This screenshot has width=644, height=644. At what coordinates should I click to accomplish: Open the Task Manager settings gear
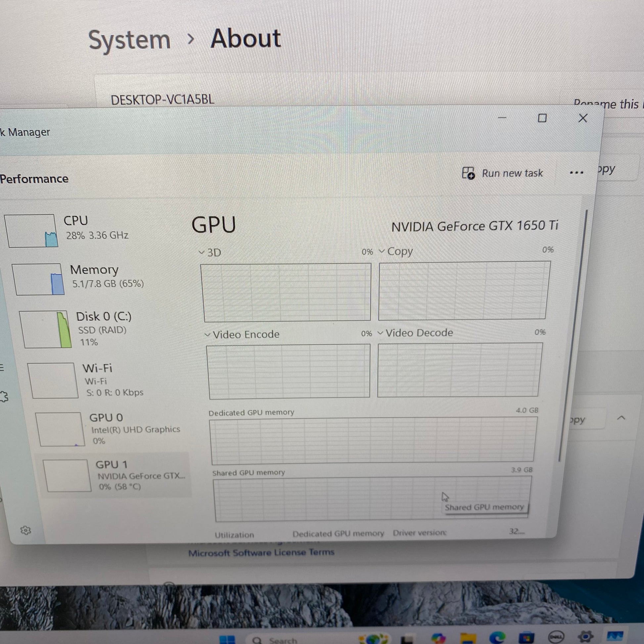tap(25, 530)
